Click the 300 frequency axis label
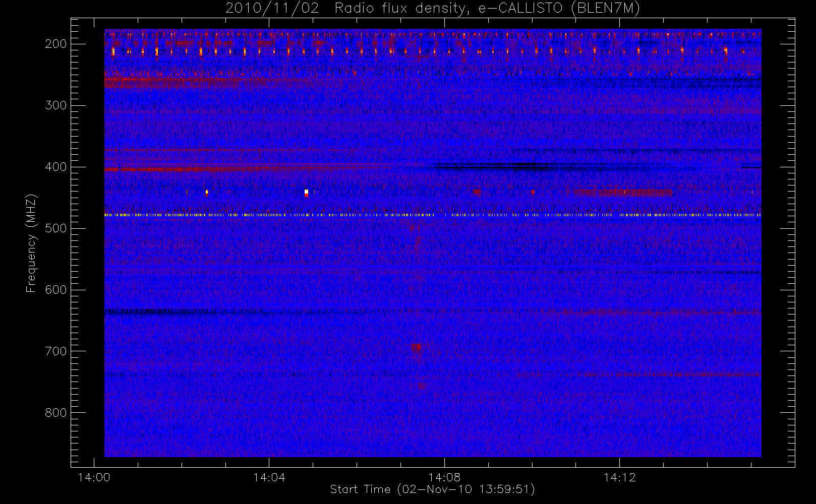This screenshot has width=816, height=504. (x=55, y=105)
